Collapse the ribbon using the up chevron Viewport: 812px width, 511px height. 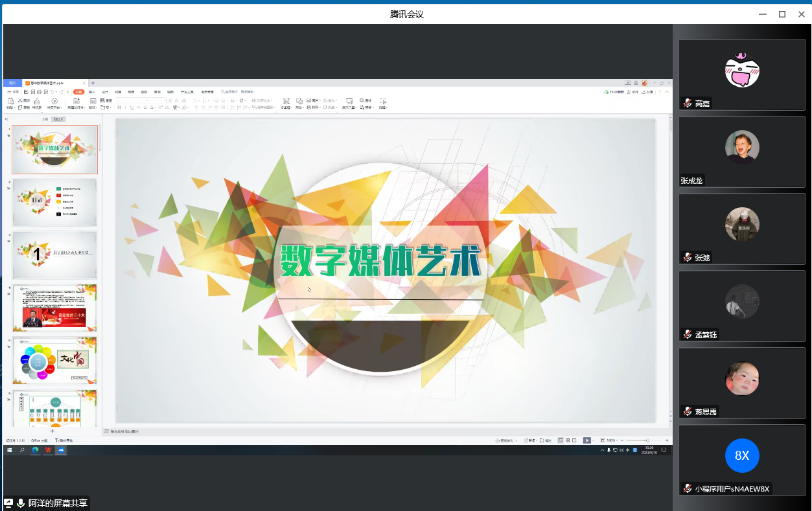coord(668,92)
